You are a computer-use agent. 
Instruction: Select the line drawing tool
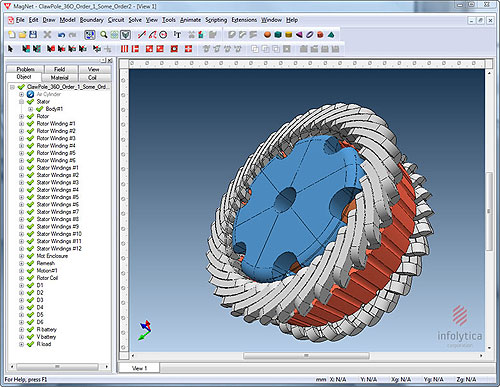[x=142, y=35]
